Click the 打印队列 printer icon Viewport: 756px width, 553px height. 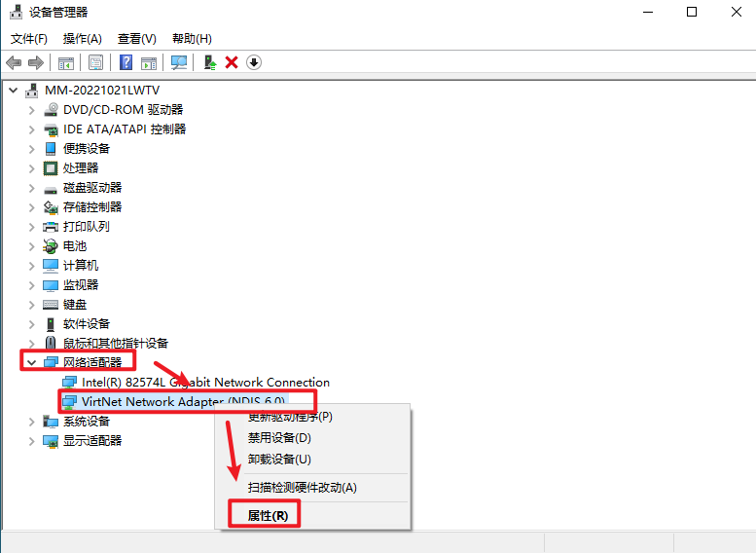[x=51, y=227]
